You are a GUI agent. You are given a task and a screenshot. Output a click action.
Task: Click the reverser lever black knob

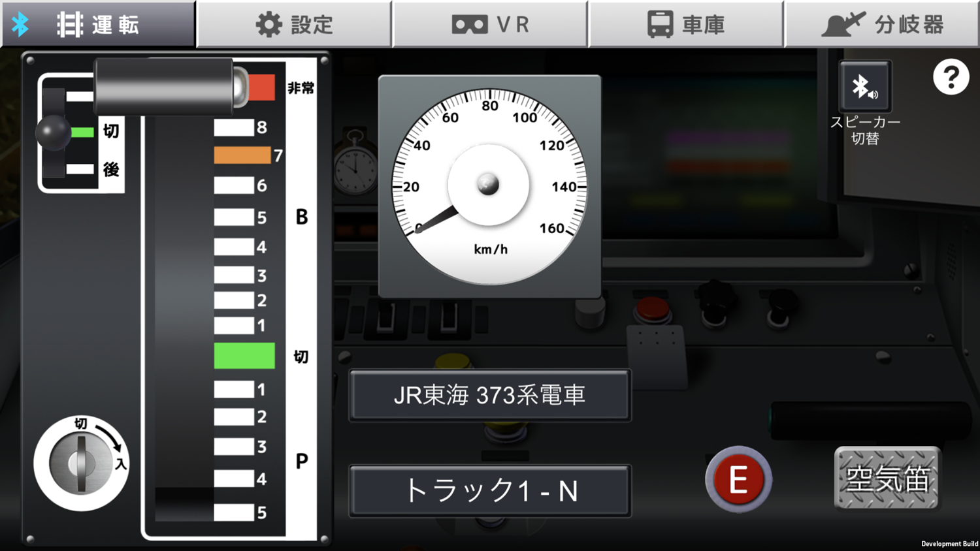tap(53, 133)
